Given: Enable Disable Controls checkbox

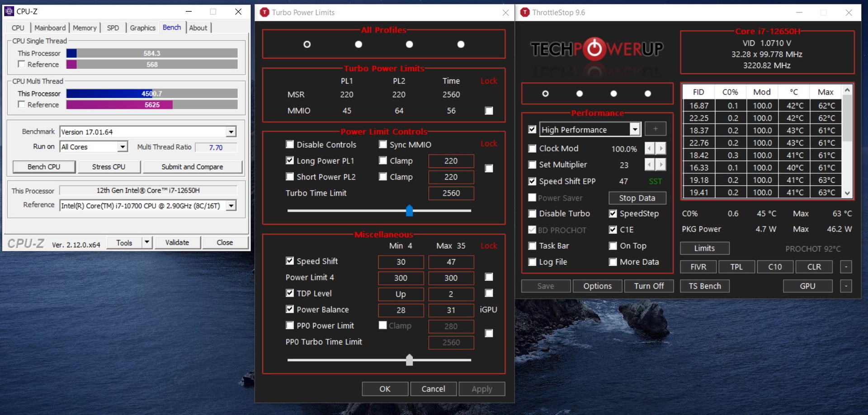Looking at the screenshot, I should [x=290, y=144].
